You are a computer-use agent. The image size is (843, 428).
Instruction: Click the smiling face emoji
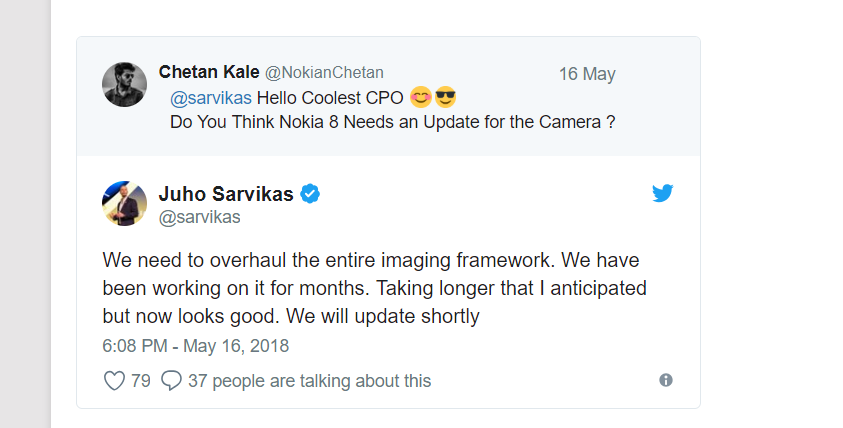click(420, 98)
